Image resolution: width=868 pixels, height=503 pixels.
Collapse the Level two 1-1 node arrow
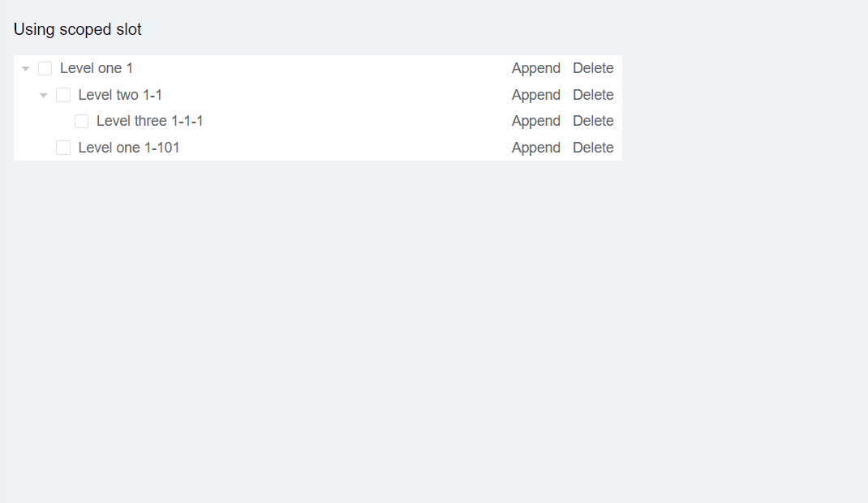pyautogui.click(x=44, y=96)
